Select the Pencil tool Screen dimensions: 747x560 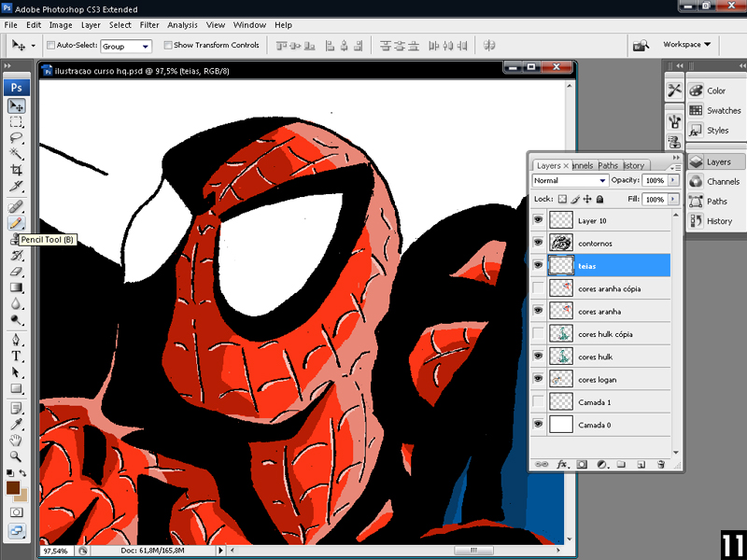[x=16, y=224]
